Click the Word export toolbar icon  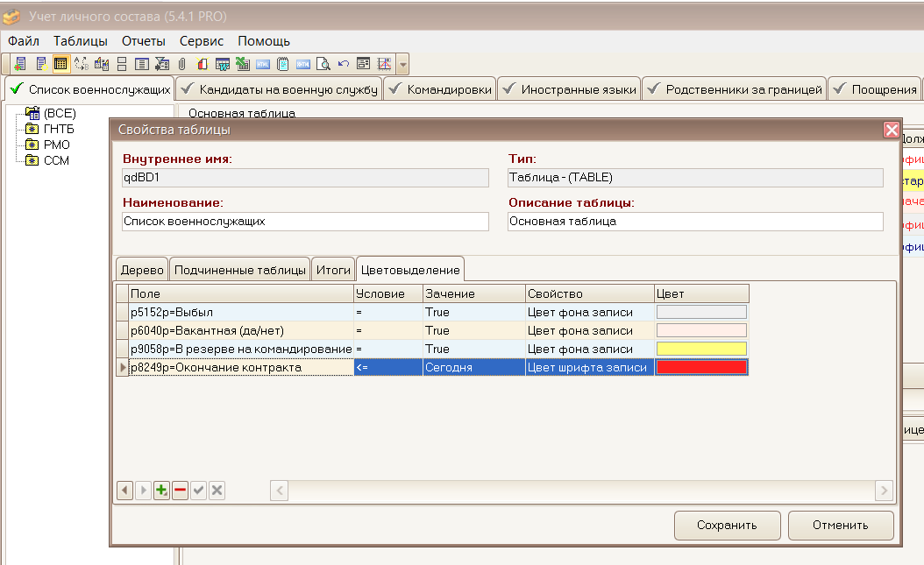coord(223,64)
